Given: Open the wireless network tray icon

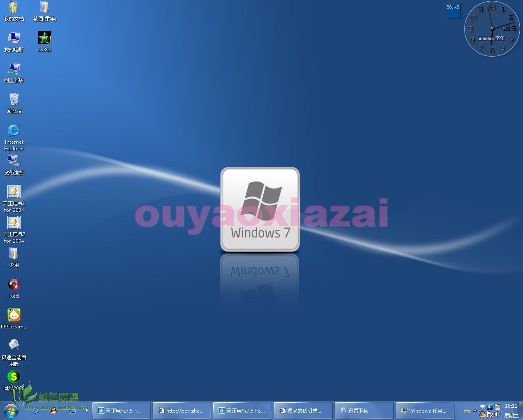Looking at the screenshot, I should tap(483, 407).
